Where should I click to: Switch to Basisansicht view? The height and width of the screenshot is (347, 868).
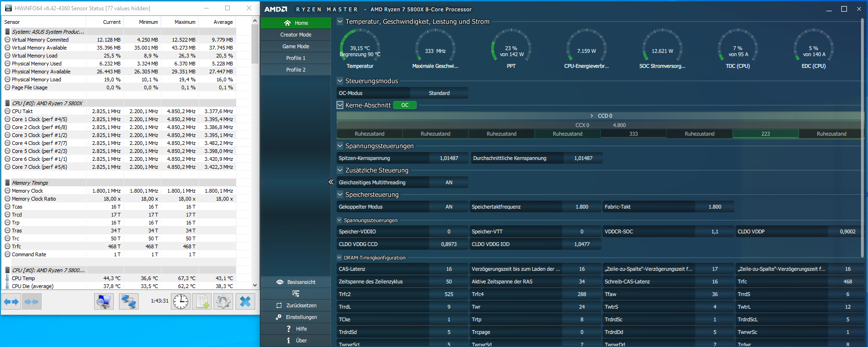[296, 282]
